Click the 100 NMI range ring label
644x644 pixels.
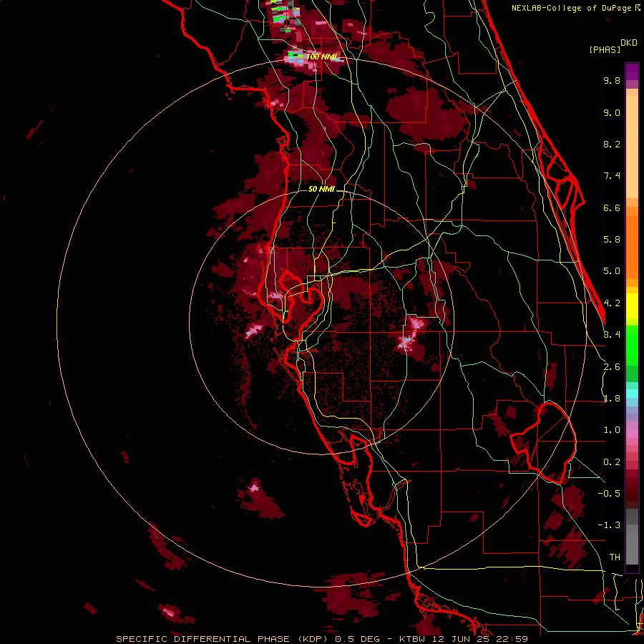321,57
